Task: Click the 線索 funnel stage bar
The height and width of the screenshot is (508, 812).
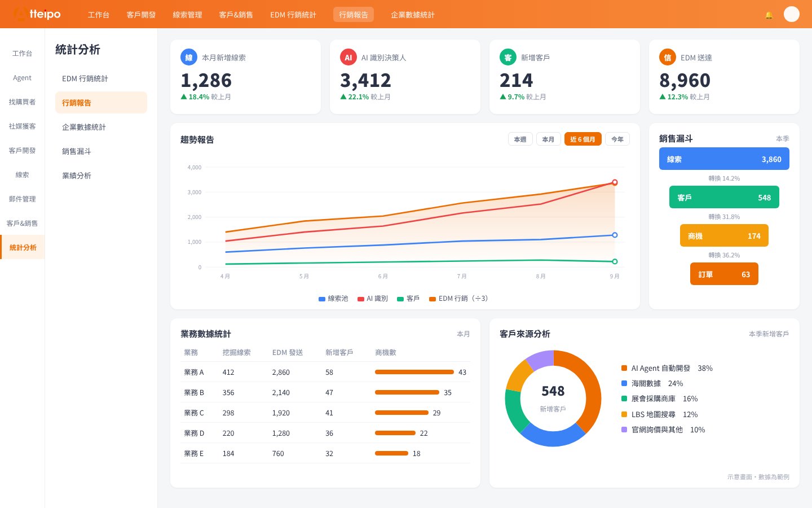Action: (x=724, y=159)
